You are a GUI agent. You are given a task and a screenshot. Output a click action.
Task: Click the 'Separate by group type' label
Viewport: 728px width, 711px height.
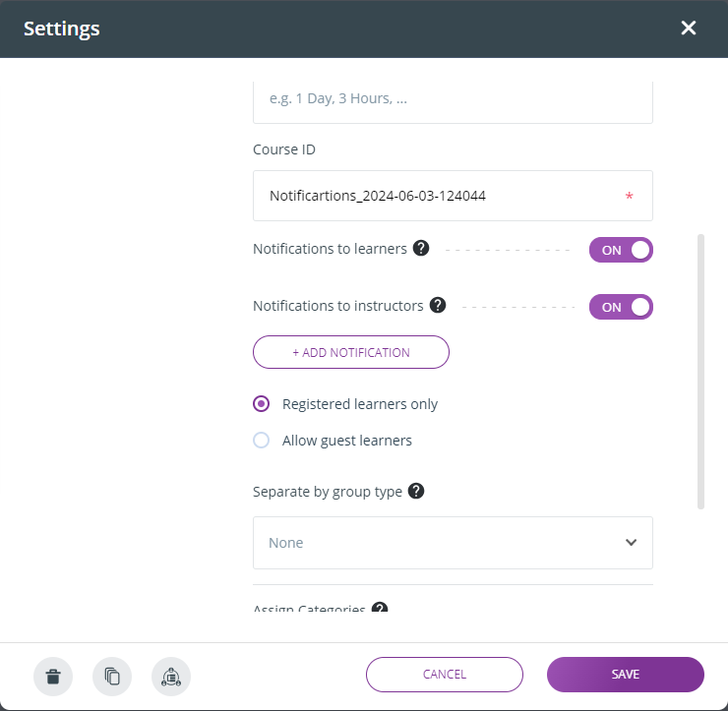[328, 492]
